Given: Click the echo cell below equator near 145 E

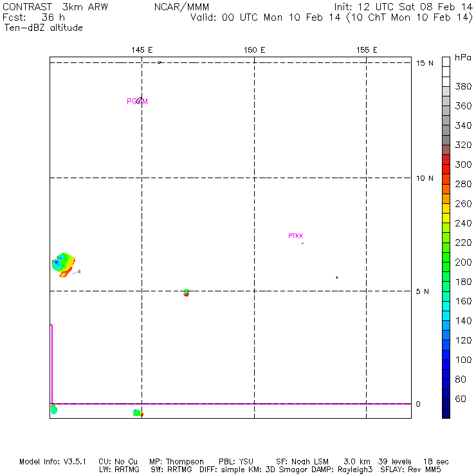Looking at the screenshot, I should [138, 413].
